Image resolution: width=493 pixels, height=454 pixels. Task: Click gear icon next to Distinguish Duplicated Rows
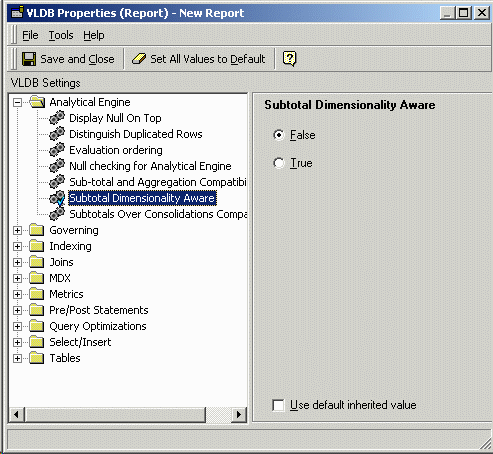[x=57, y=134]
